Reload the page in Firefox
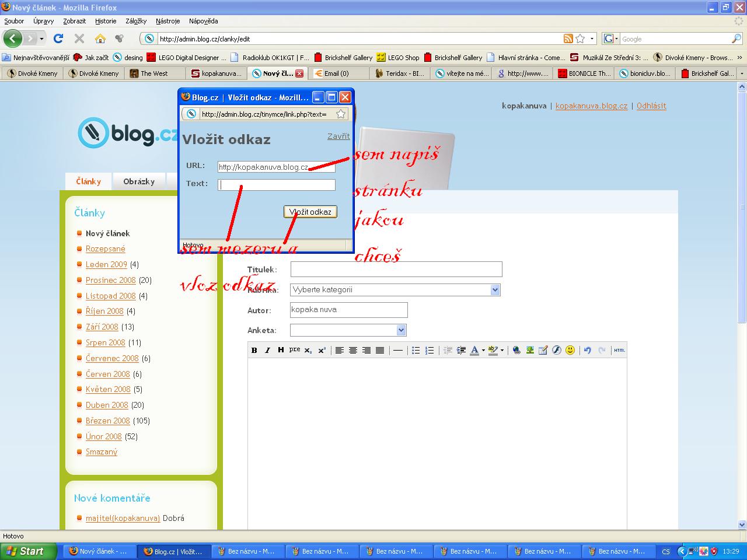This screenshot has height=560, width=747. (x=58, y=38)
